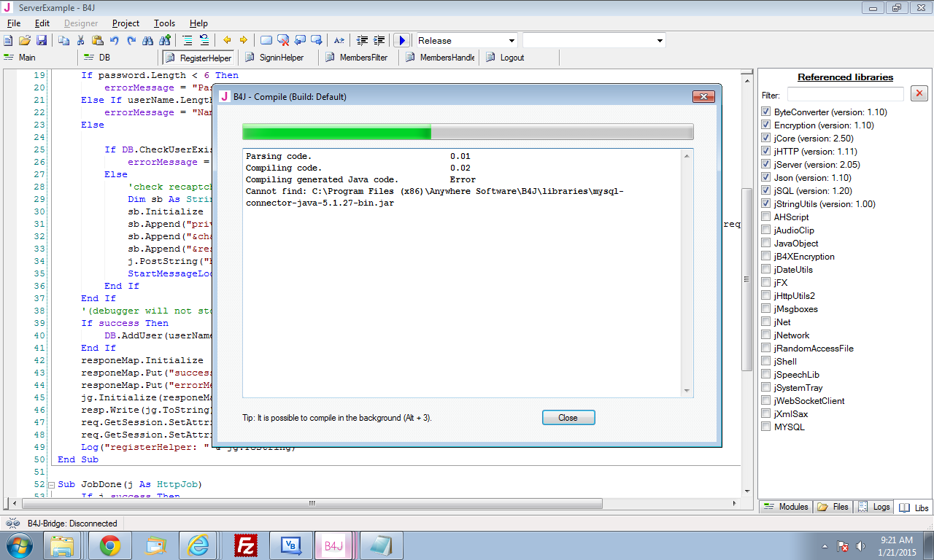Open the MembersHandler module tab
The width and height of the screenshot is (934, 560).
(x=439, y=58)
